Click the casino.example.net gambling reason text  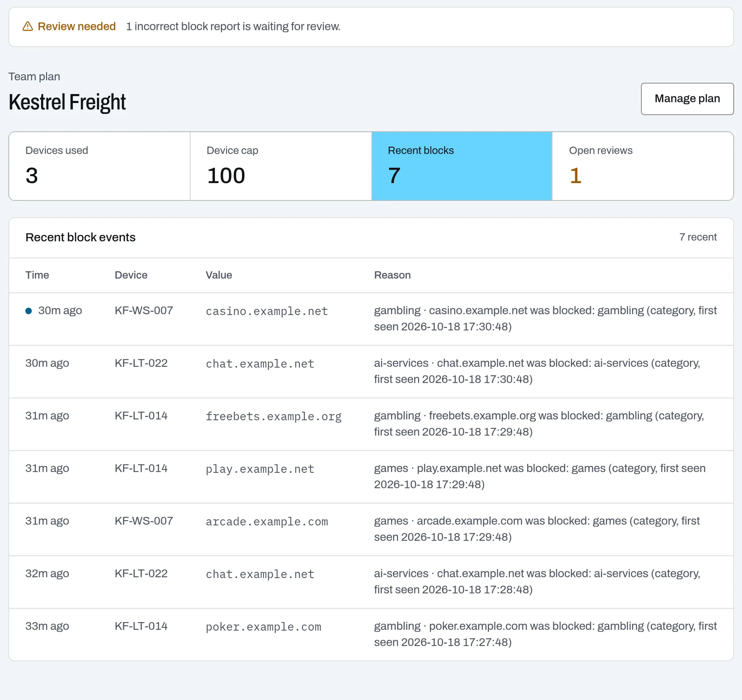545,319
